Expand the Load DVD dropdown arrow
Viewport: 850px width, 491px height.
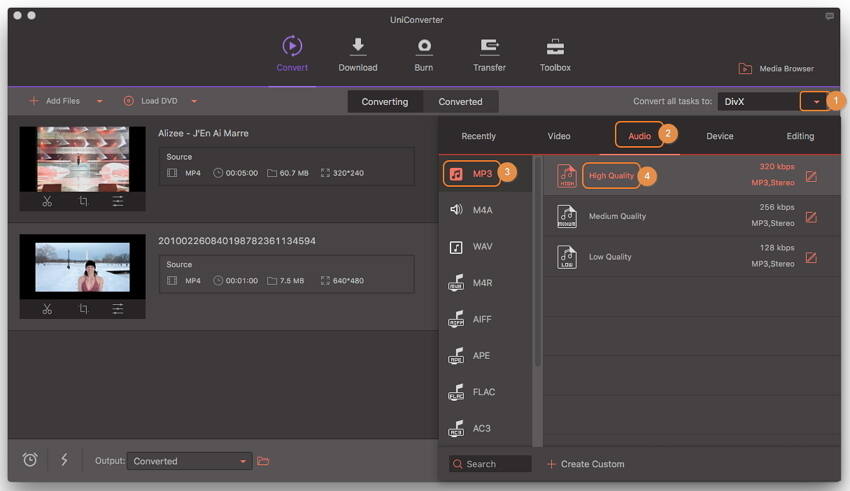(x=194, y=101)
